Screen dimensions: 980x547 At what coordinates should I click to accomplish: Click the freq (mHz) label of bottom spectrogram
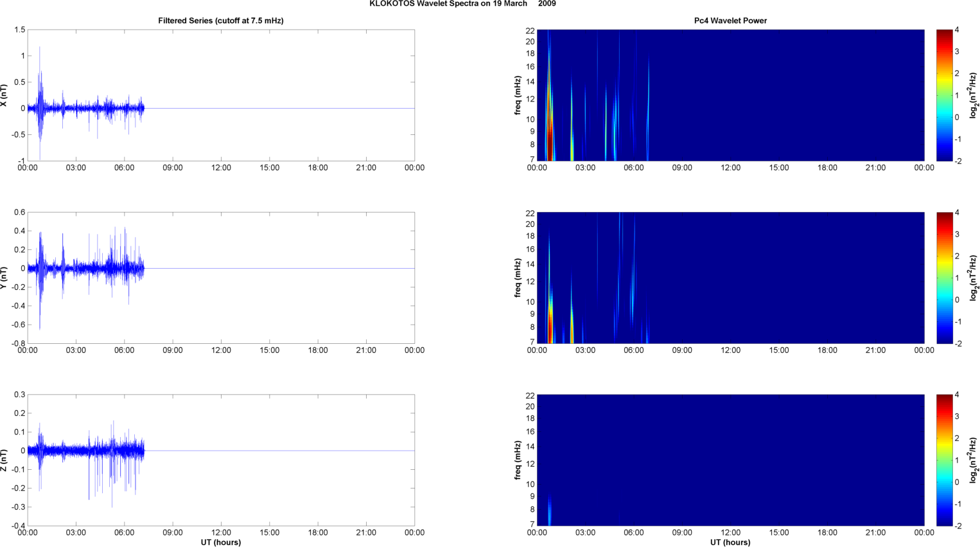(518, 460)
